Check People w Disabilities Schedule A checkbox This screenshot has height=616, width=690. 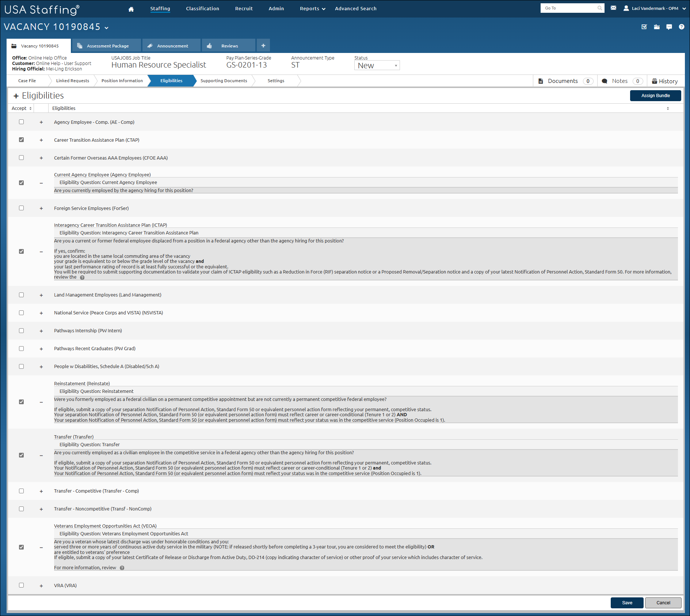click(22, 367)
